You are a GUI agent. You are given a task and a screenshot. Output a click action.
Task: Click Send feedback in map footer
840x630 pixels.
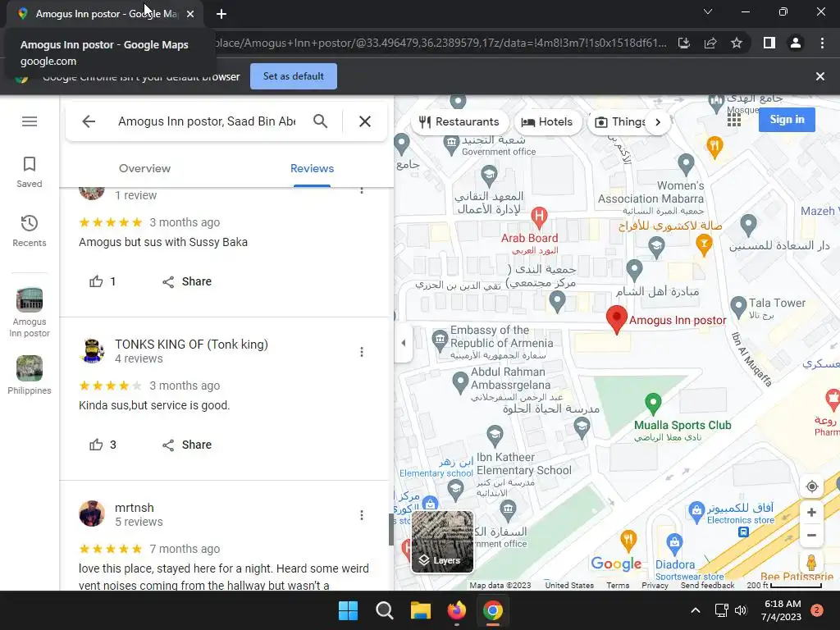pyautogui.click(x=707, y=585)
